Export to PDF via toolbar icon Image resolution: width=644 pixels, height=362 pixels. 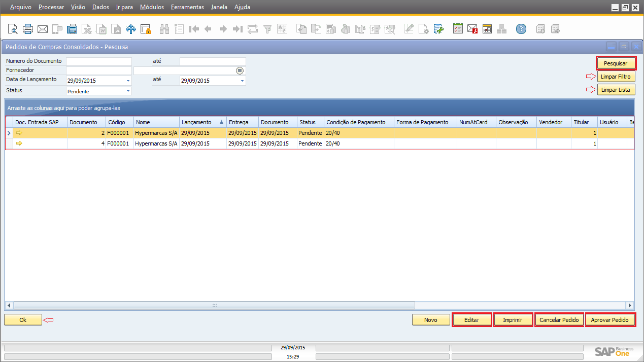point(117,29)
